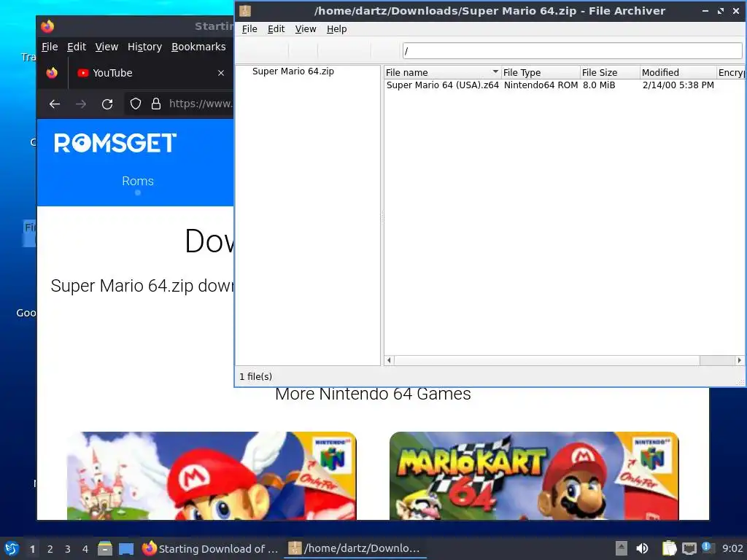Click the show desktop icon in the taskbar
Screen dimensions: 747x560
click(x=126, y=548)
